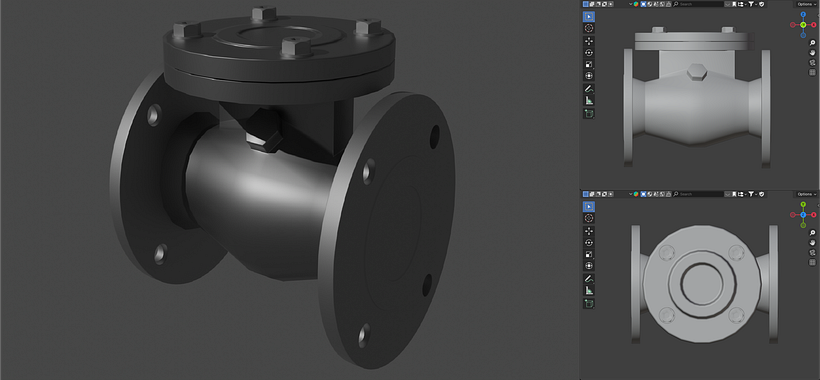This screenshot has width=820, height=380.
Task: Toggle camera view button in lower viewport
Action: (812, 252)
